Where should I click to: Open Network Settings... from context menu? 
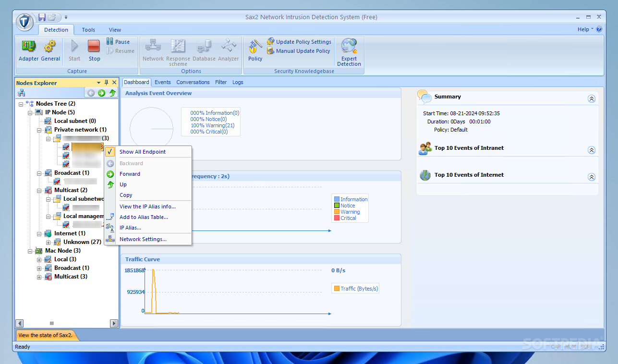(x=148, y=239)
